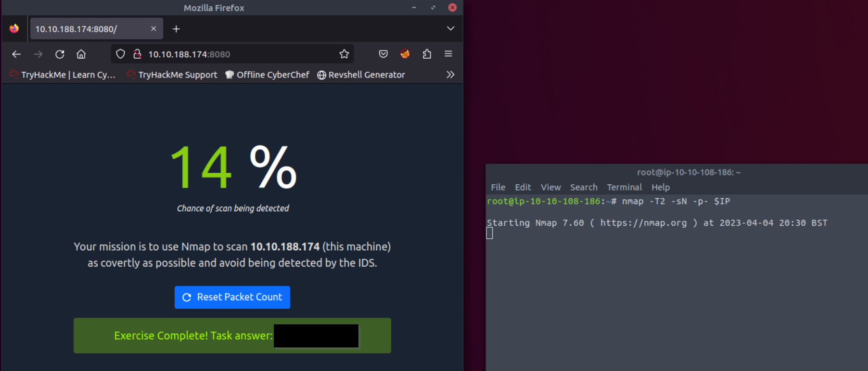Go to Firefox home page
Image resolution: width=868 pixels, height=371 pixels.
click(81, 54)
